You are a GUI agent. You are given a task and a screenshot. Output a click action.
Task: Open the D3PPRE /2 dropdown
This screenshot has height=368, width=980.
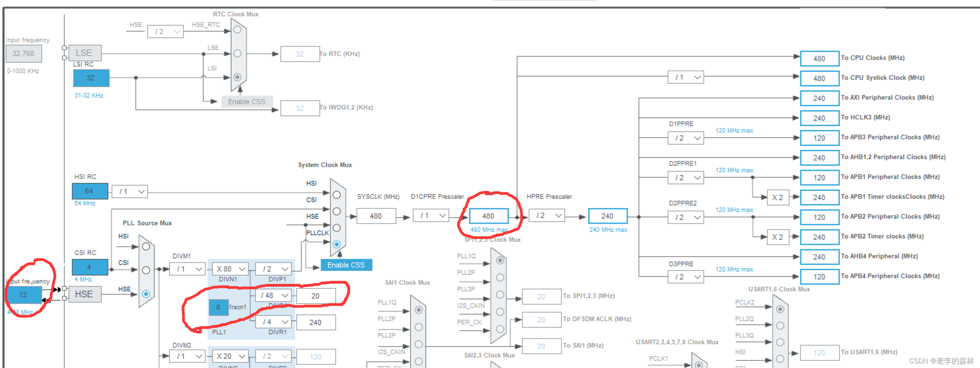pyautogui.click(x=685, y=277)
